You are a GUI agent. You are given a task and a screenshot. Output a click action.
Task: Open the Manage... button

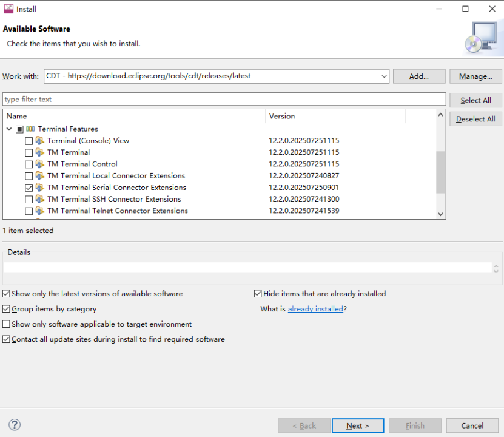click(x=475, y=76)
